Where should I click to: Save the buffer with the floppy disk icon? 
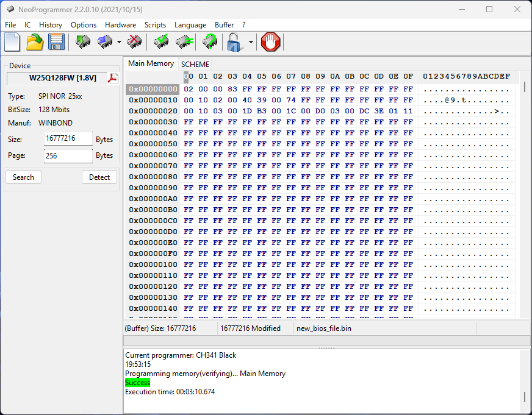[x=56, y=42]
